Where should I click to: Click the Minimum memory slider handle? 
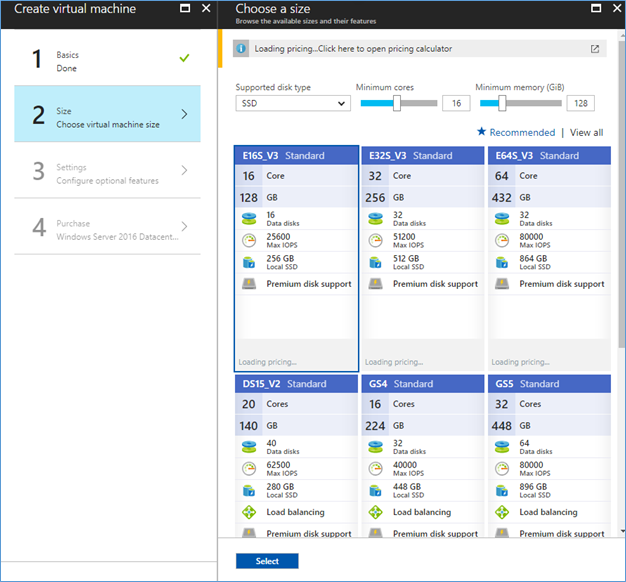(502, 103)
